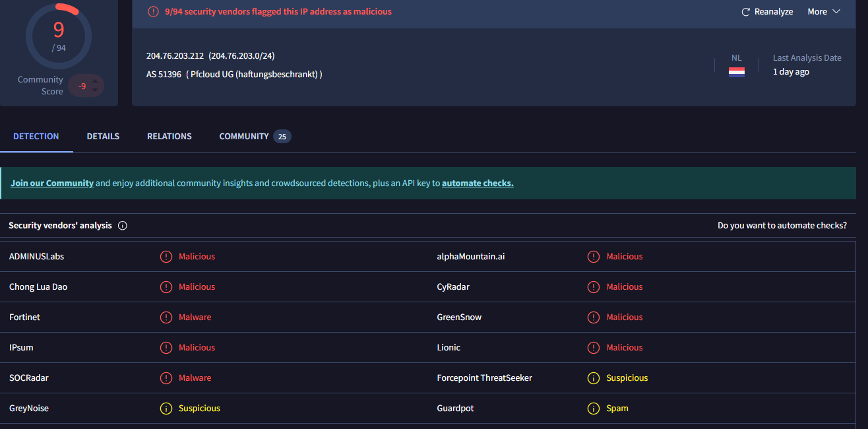Click the Reanalyze refresh icon
This screenshot has height=429, width=868.
(745, 12)
